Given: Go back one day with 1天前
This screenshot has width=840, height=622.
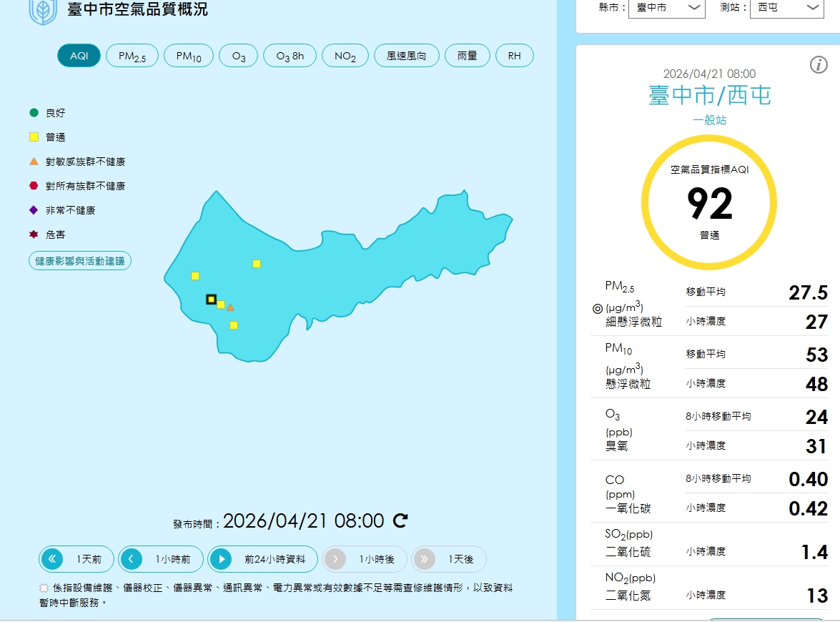Looking at the screenshot, I should (x=76, y=559).
